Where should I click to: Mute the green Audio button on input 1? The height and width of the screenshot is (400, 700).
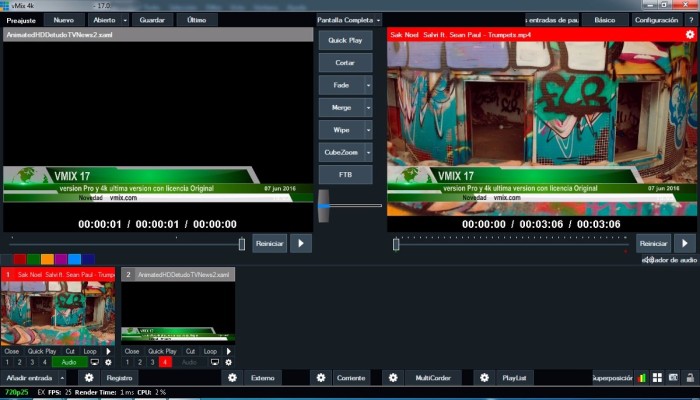[70, 362]
